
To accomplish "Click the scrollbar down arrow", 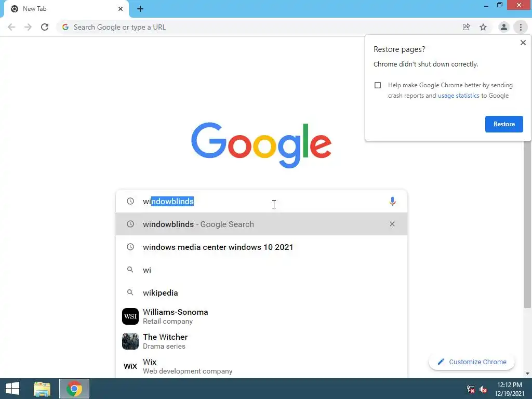I will (527, 374).
